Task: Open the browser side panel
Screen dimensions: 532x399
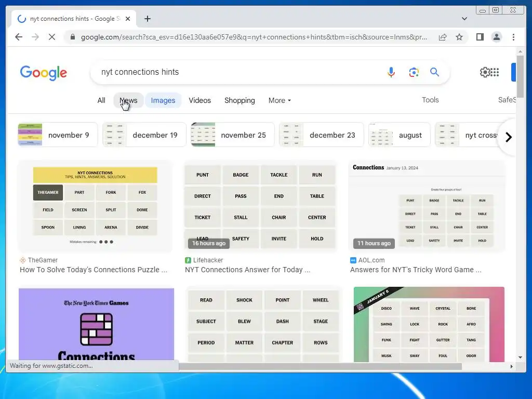Action: coord(480,37)
